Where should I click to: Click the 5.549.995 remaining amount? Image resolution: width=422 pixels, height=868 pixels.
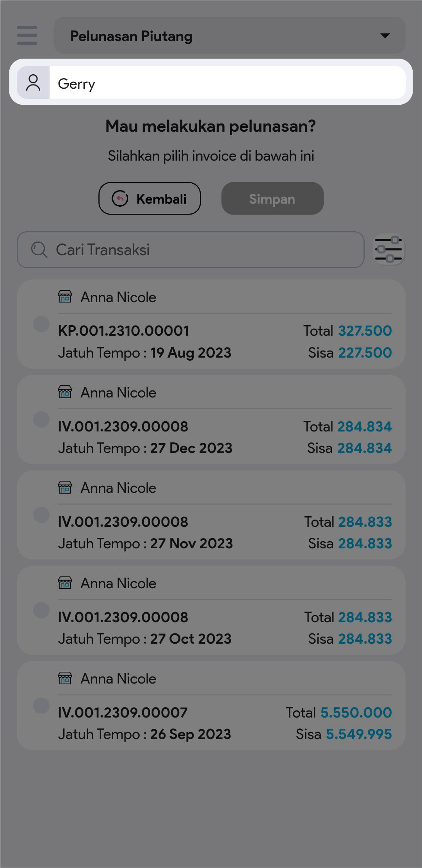coord(359,734)
